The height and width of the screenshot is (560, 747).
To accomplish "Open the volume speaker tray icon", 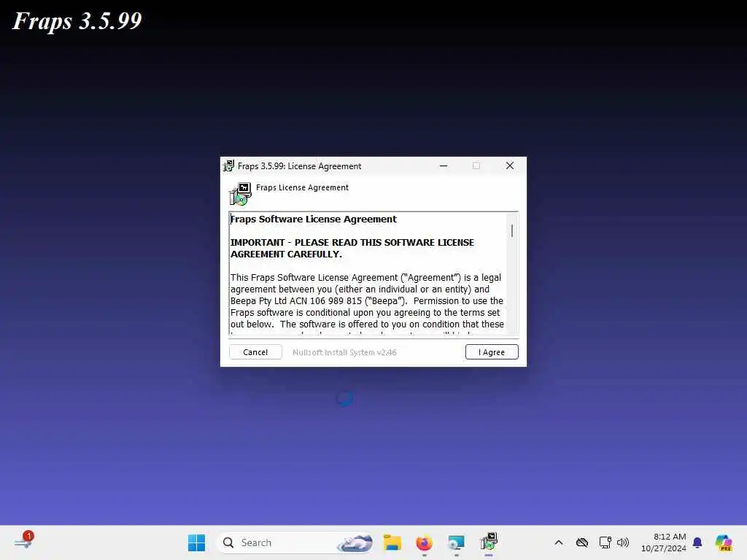I will [623, 542].
